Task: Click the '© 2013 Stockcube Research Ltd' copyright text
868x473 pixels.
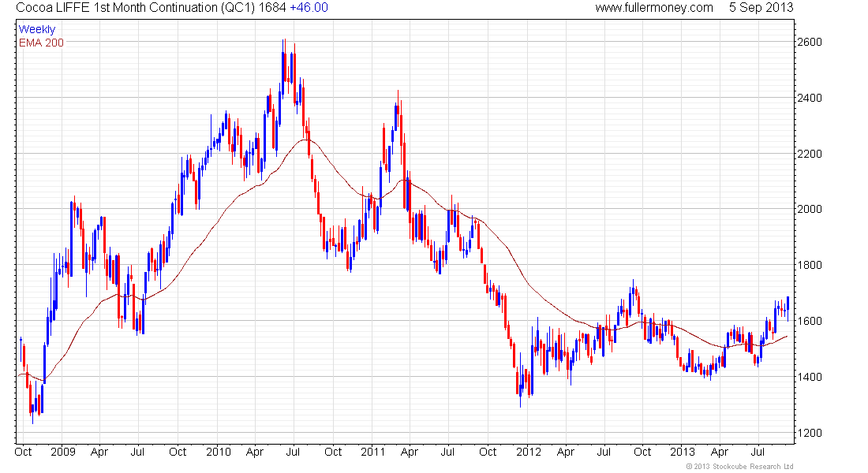Action: pyautogui.click(x=740, y=467)
